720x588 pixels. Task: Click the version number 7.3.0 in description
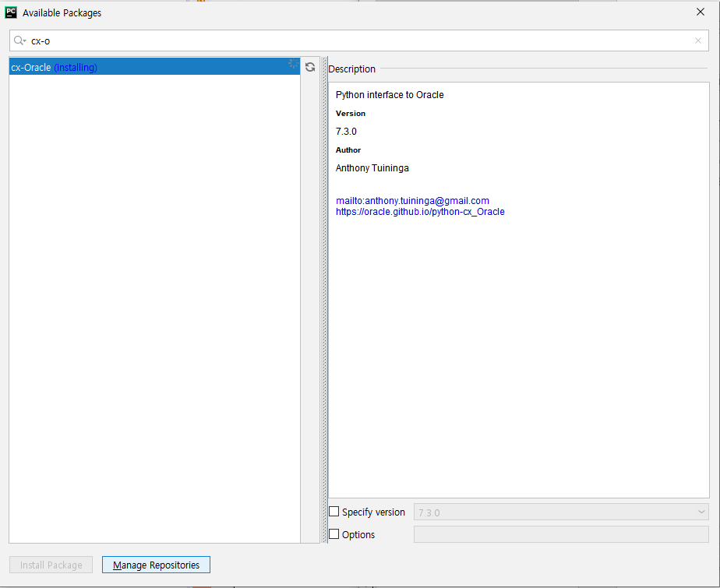(346, 132)
